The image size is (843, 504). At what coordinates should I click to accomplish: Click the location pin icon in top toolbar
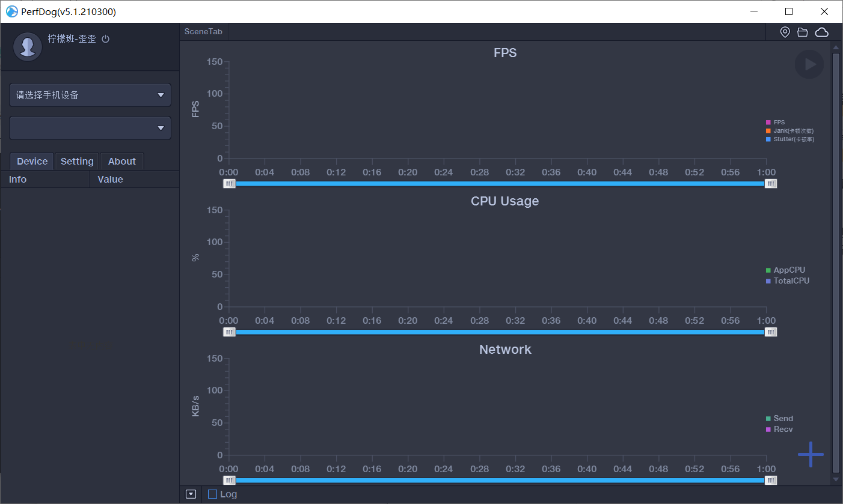pos(785,32)
